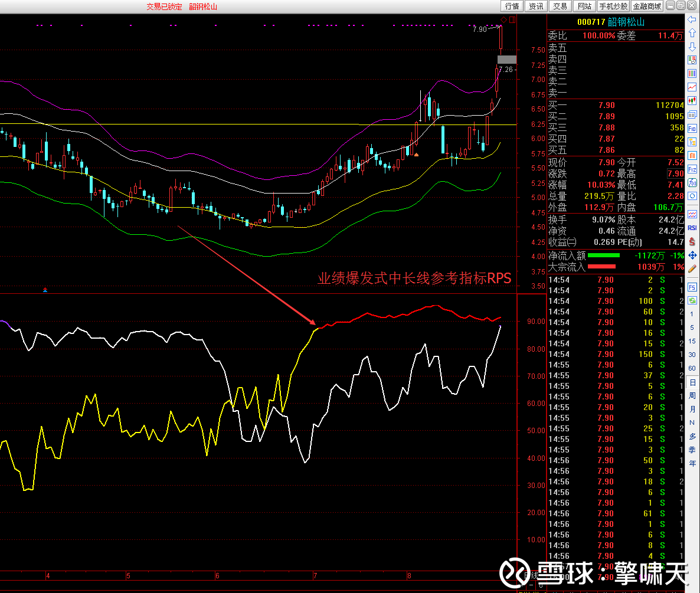Click the 买五 bid price 7.86
Image resolution: width=700 pixels, height=593 pixels.
point(606,150)
